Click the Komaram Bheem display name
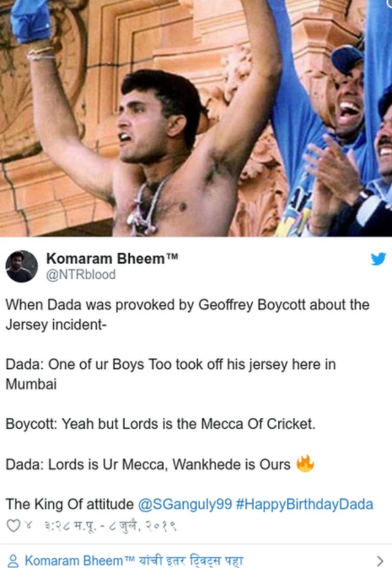Image resolution: width=392 pixels, height=568 pixels. click(x=105, y=259)
